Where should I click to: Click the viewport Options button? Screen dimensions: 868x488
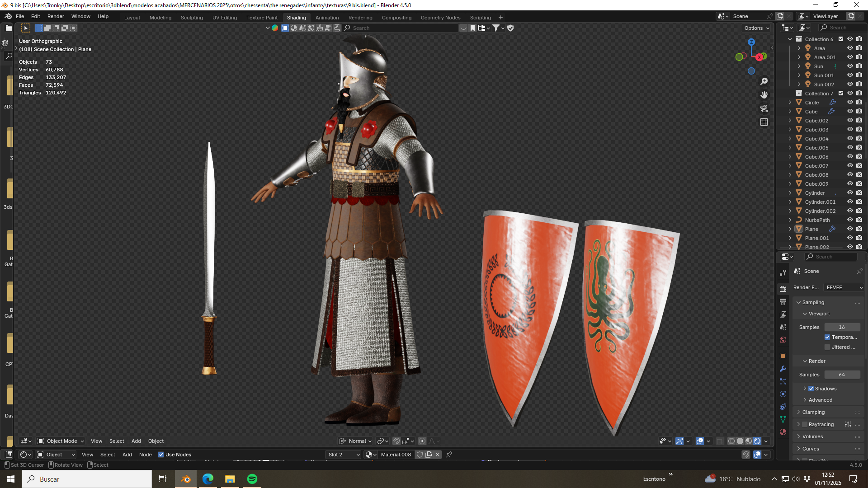[757, 28]
